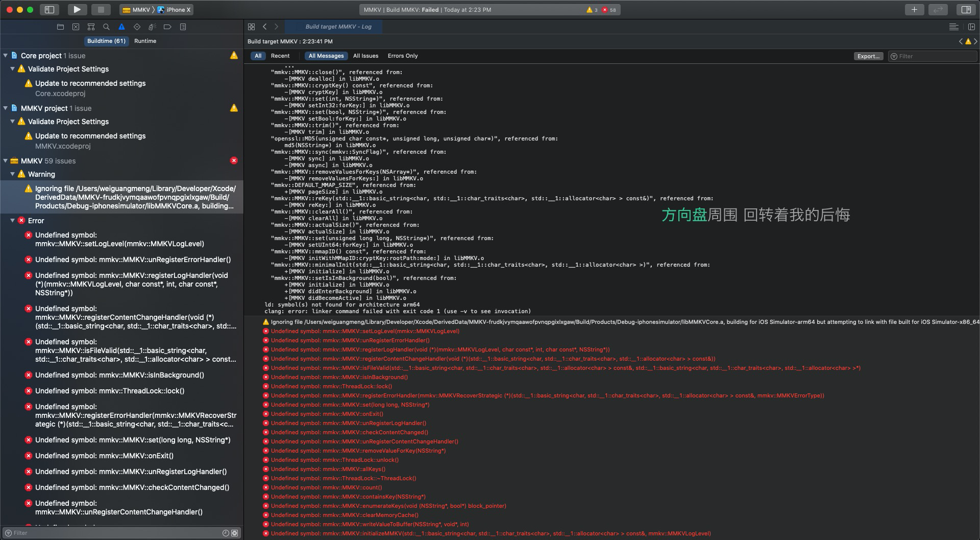The width and height of the screenshot is (980, 540).
Task: Switch to the Runtime tab
Action: (145, 41)
